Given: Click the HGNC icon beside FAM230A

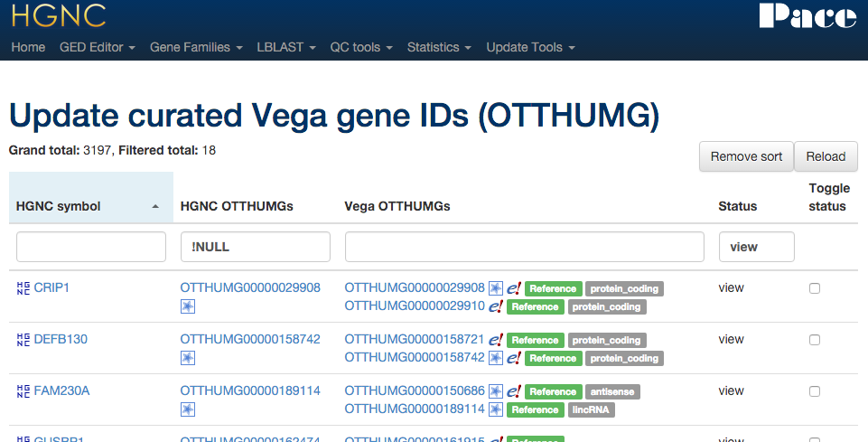Looking at the screenshot, I should 23,391.
